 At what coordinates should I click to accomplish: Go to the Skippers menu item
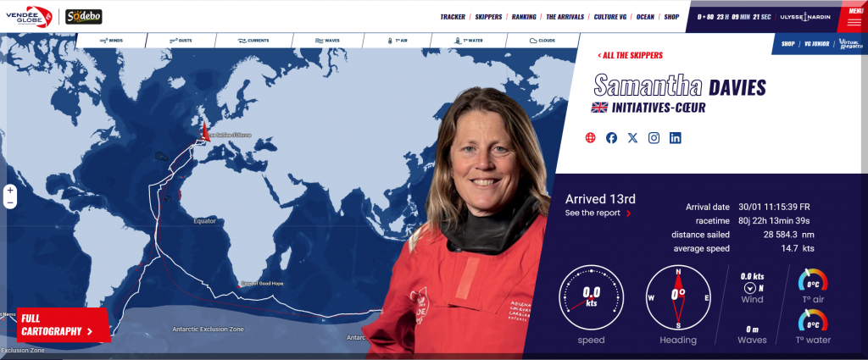tap(488, 17)
